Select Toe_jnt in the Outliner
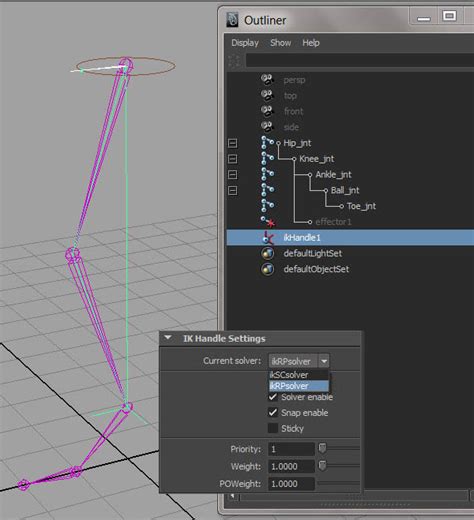This screenshot has width=474, height=520. [x=361, y=206]
